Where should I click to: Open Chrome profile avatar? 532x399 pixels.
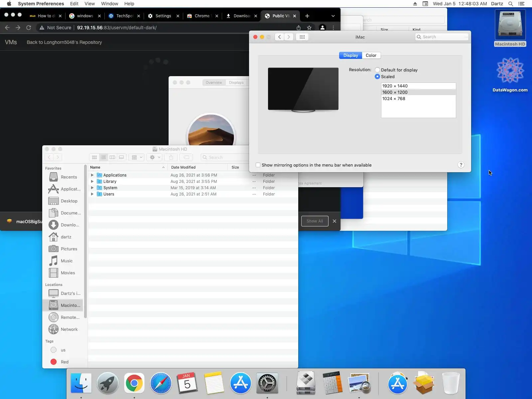point(322,28)
